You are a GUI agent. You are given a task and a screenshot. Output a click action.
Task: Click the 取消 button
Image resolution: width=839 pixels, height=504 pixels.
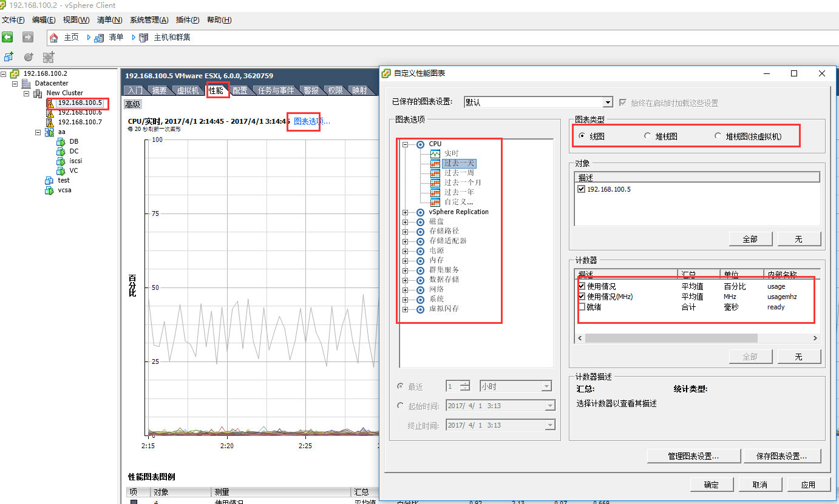(760, 485)
